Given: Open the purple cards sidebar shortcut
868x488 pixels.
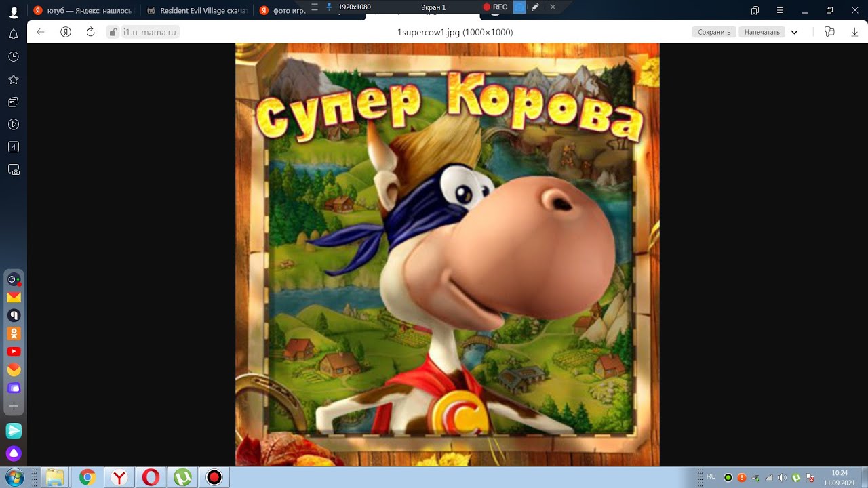Looking at the screenshot, I should (14, 388).
